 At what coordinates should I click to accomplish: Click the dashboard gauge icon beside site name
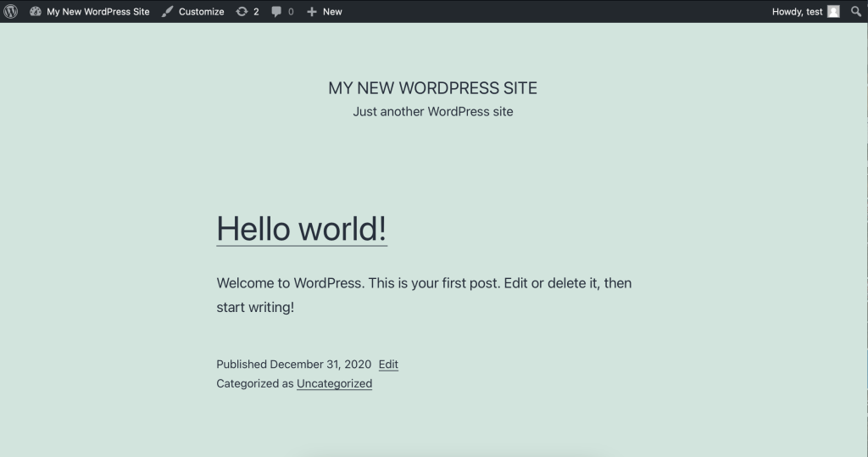click(36, 12)
